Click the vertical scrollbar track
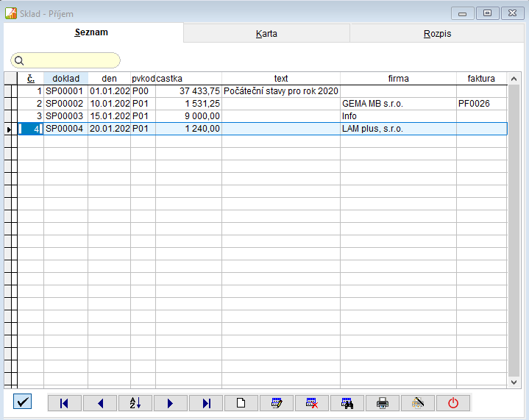Viewport: 529px width, 420px height. coord(514,231)
